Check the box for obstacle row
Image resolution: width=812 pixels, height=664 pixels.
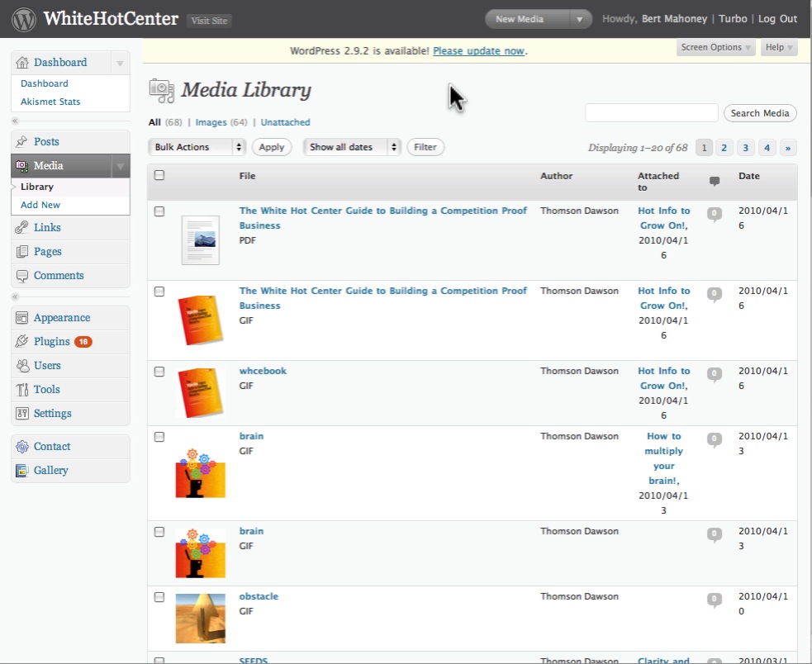159,597
